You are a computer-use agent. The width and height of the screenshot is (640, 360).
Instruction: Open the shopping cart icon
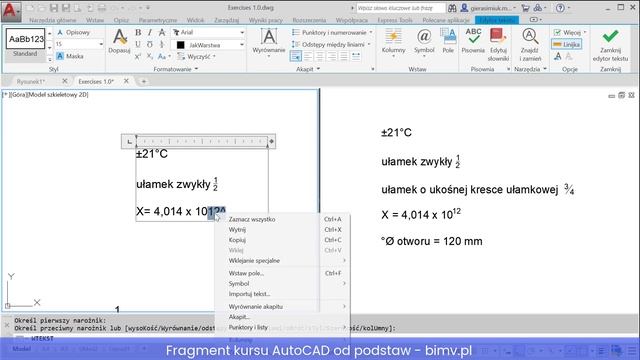click(525, 8)
